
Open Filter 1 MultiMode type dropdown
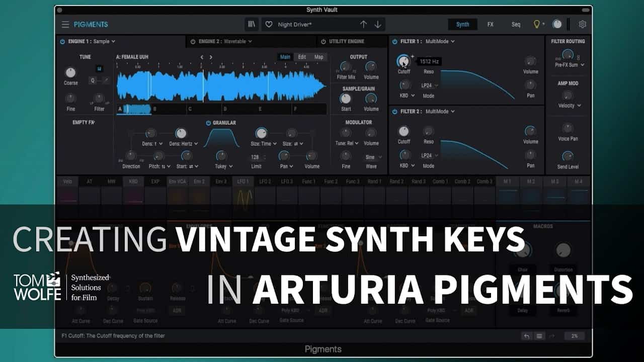point(440,41)
